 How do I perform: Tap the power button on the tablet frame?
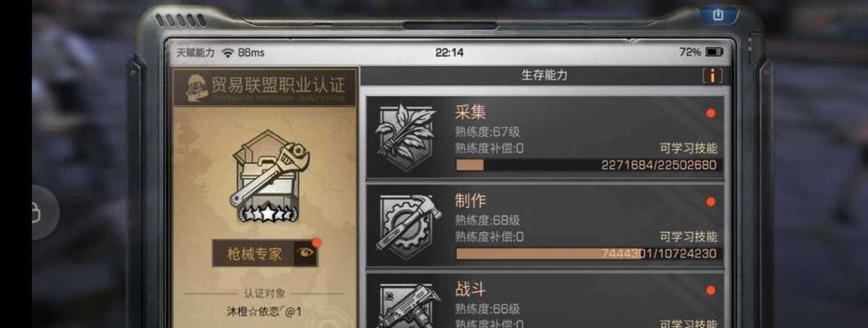pos(718,15)
